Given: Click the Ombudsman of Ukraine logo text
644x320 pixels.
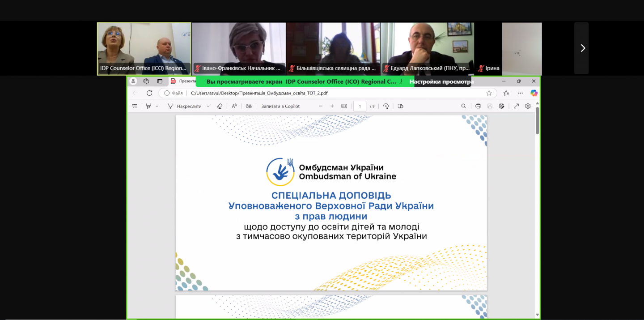Looking at the screenshot, I should point(347,176).
